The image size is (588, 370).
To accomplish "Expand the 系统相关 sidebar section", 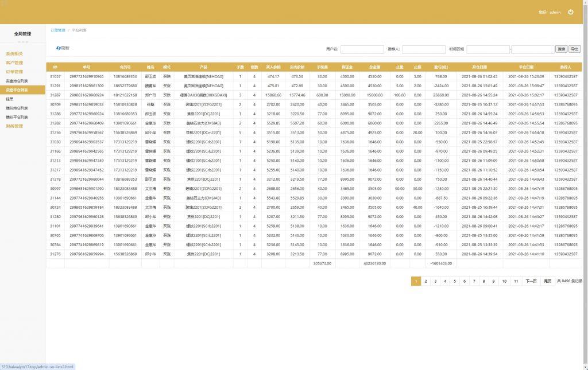I will coord(14,54).
